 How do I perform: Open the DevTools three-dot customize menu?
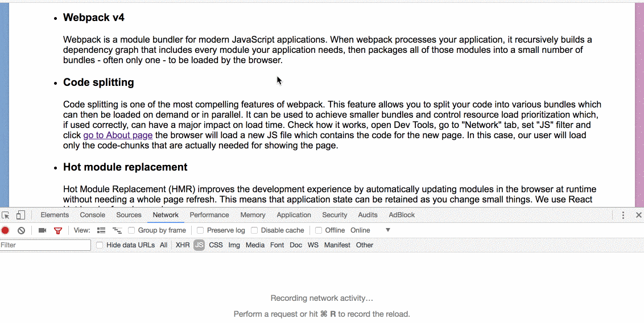(623, 215)
